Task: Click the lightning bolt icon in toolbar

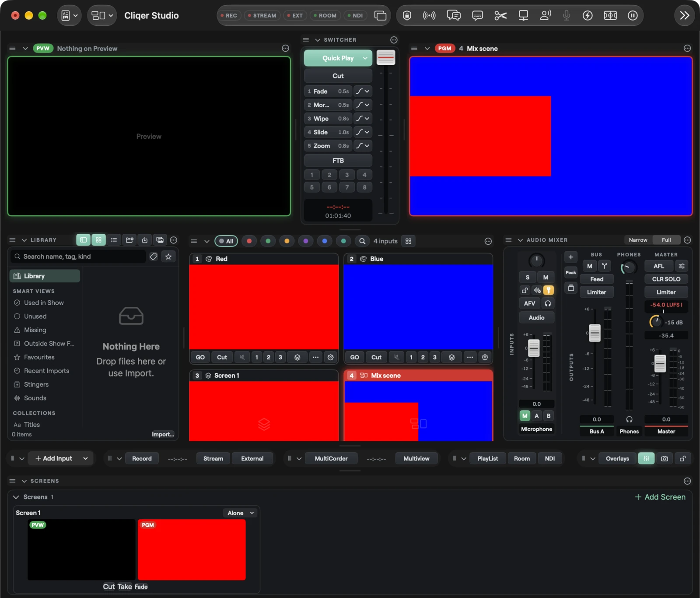Action: click(588, 16)
